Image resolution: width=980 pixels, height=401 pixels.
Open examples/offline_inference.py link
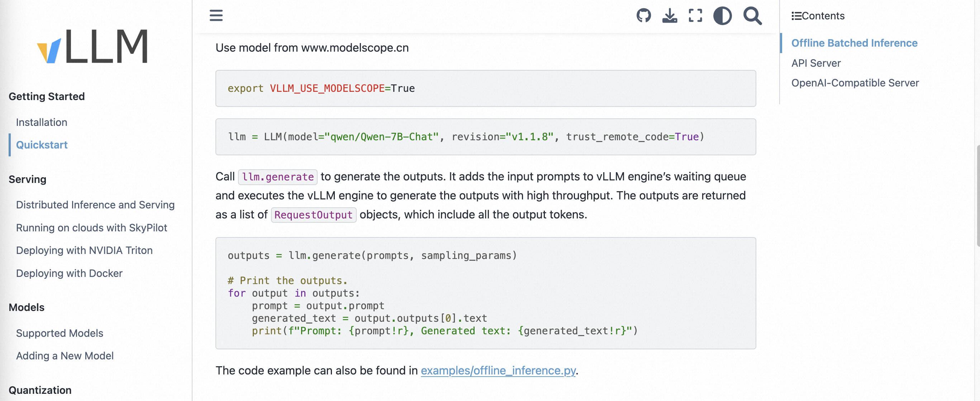[x=498, y=371]
